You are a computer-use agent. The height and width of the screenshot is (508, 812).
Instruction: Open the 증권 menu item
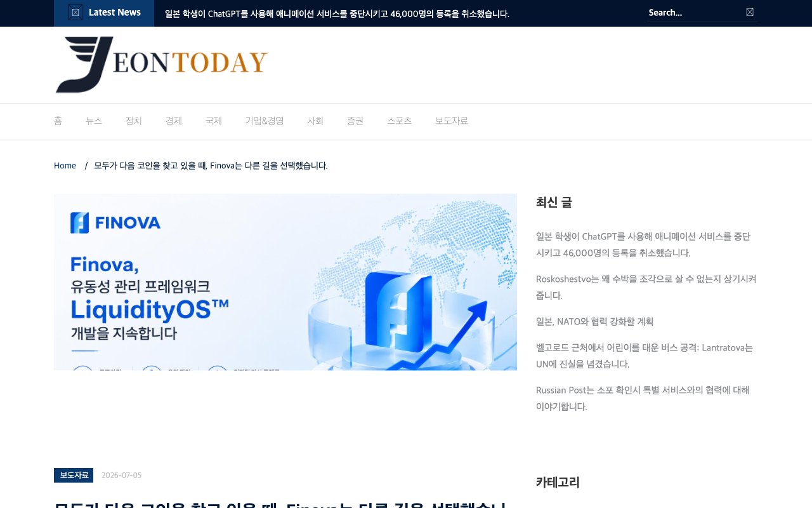pos(355,121)
